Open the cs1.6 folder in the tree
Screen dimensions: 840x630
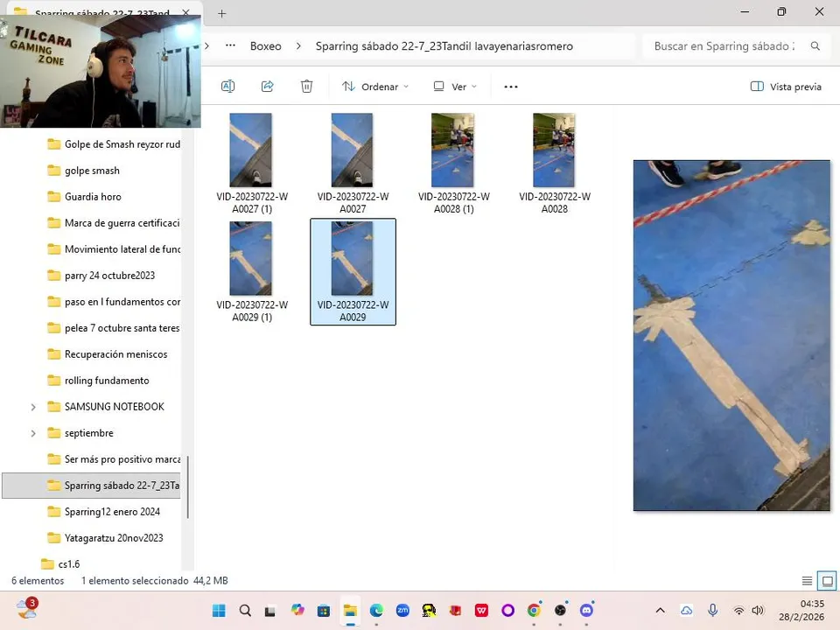60,564
